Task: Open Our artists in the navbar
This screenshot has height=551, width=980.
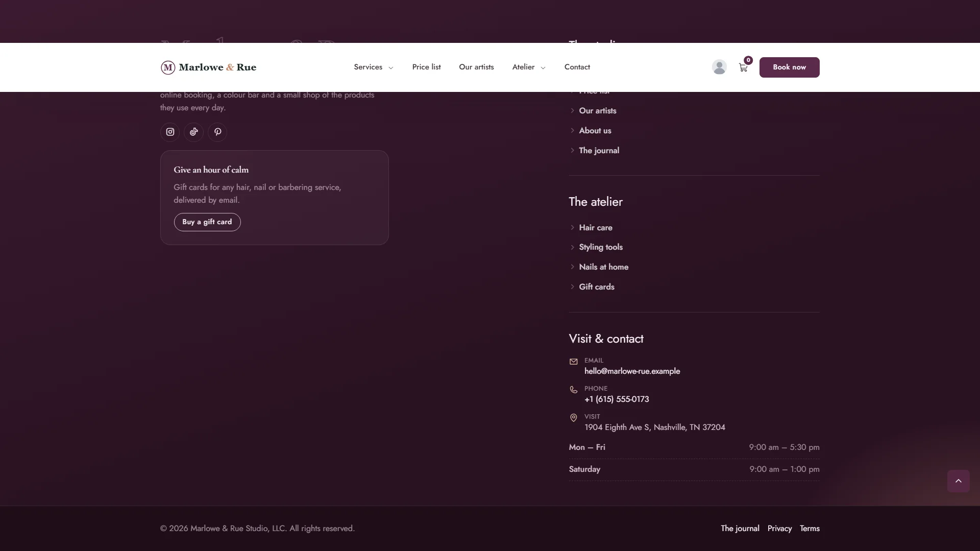Action: (476, 67)
